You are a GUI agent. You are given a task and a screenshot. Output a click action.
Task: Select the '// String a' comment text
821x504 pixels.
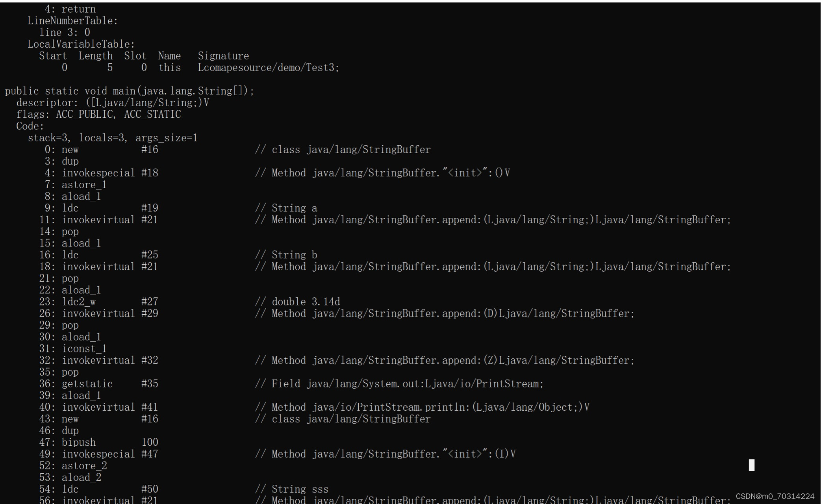pos(287,208)
